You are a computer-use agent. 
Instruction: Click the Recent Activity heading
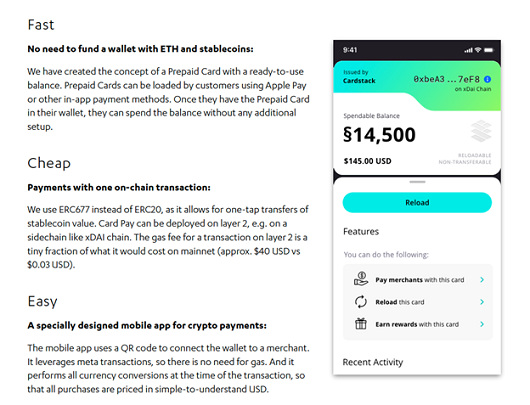[x=373, y=362]
